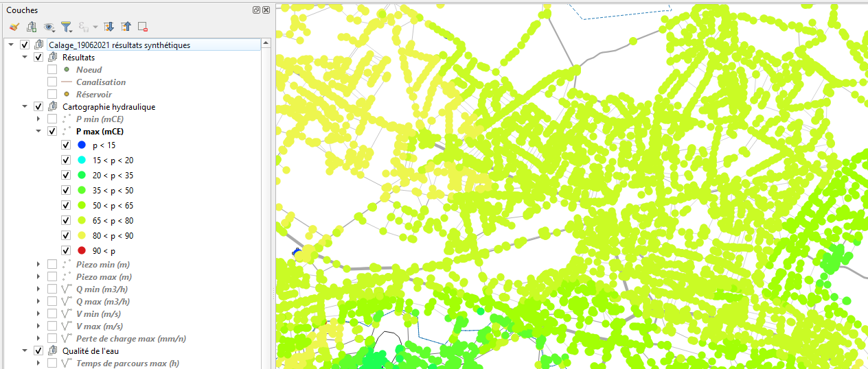Click the Réservoir point symbol
The width and height of the screenshot is (868, 369).
pyautogui.click(x=67, y=94)
